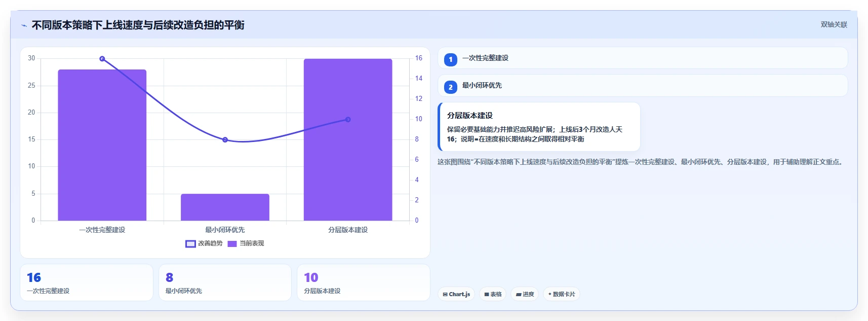Click the x-axis label 一次性完整建设

coord(102,230)
